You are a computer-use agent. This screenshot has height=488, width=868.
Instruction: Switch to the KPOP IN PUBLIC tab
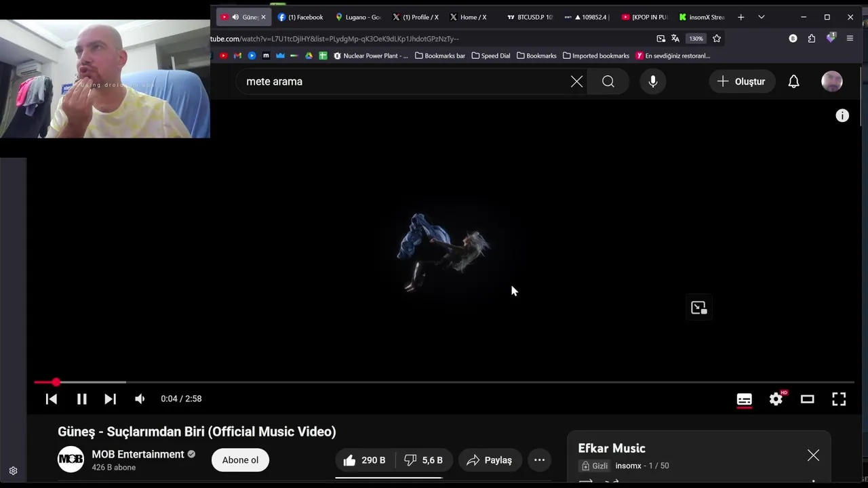[645, 17]
